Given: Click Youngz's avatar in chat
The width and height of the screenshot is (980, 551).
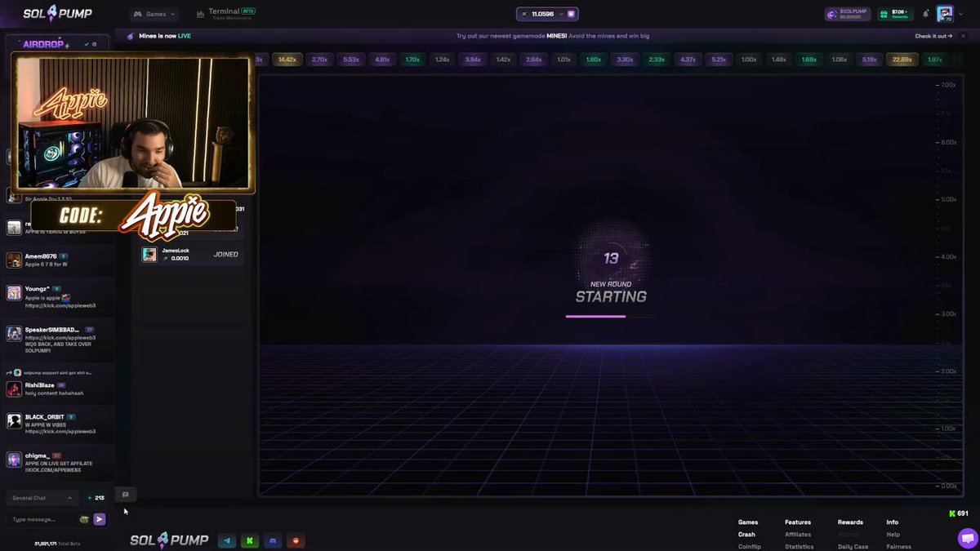Looking at the screenshot, I should [x=14, y=293].
